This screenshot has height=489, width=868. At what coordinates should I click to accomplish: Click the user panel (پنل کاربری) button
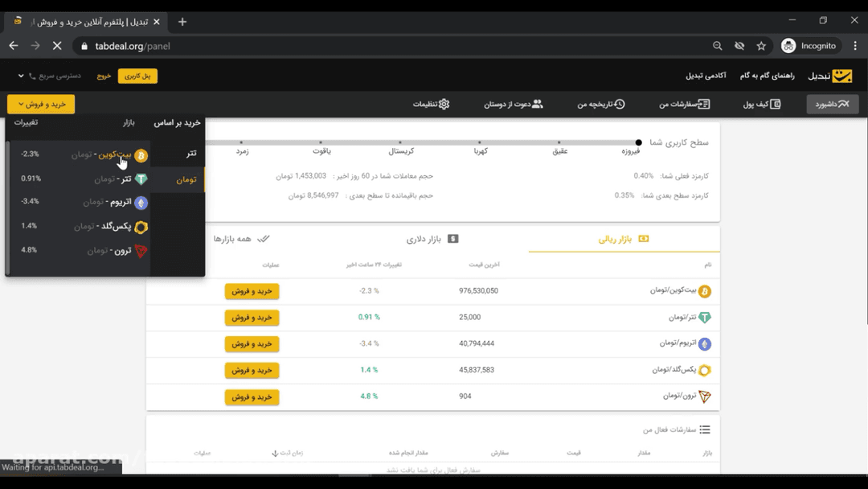[x=137, y=76]
